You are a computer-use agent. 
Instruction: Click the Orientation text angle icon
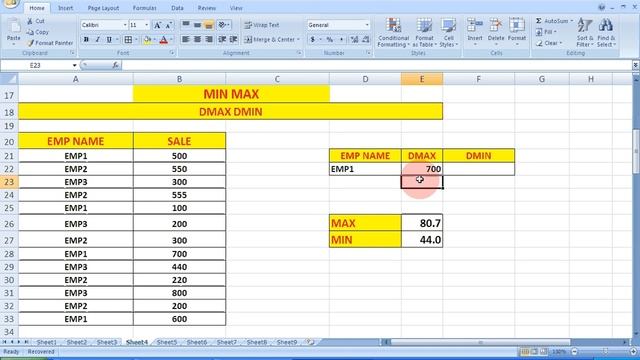pos(223,25)
